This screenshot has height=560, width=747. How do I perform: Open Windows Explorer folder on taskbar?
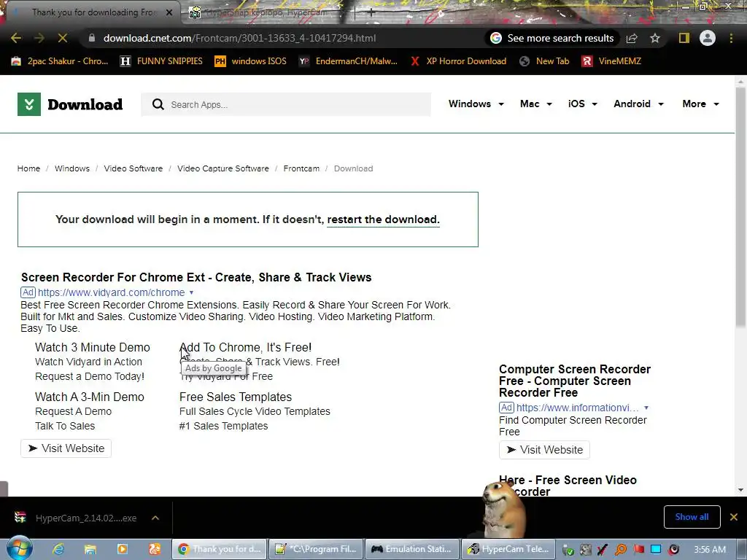90,549
